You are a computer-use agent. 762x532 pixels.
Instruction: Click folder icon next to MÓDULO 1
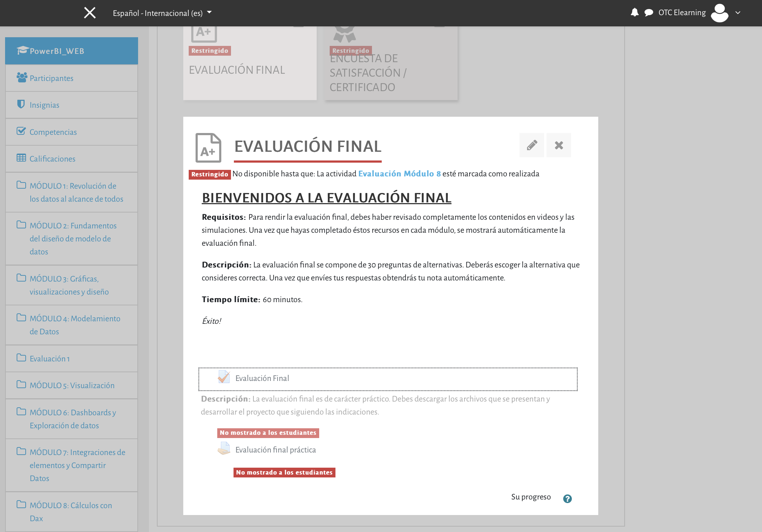[21, 185]
